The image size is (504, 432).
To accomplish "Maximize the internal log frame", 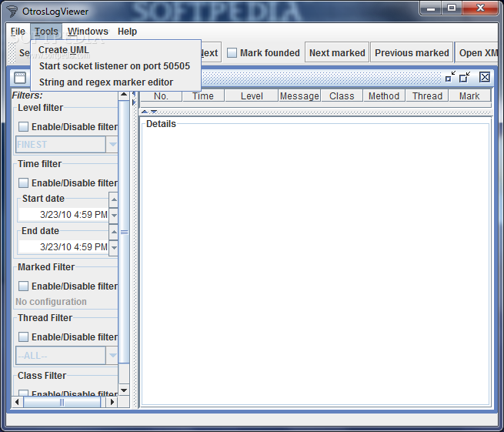I will coord(465,77).
